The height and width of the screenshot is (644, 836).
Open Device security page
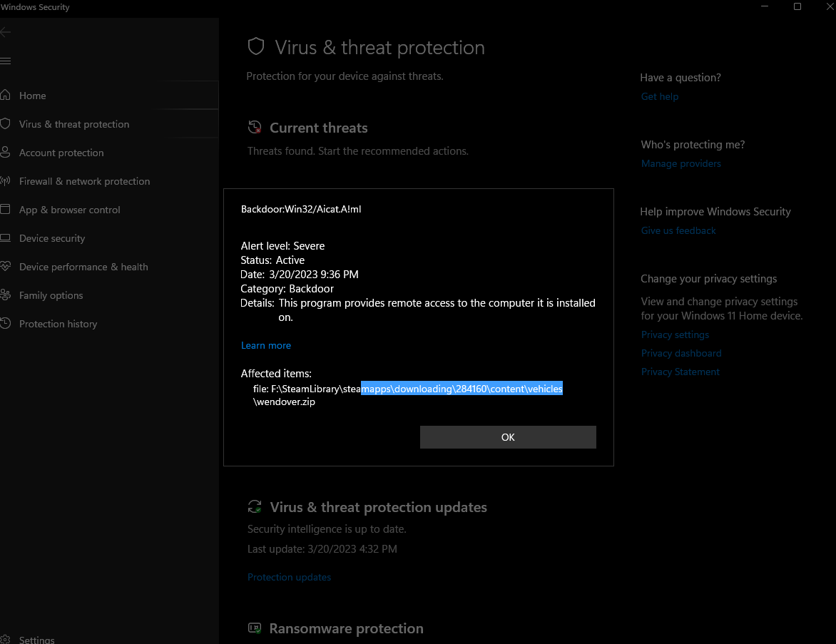tap(52, 238)
